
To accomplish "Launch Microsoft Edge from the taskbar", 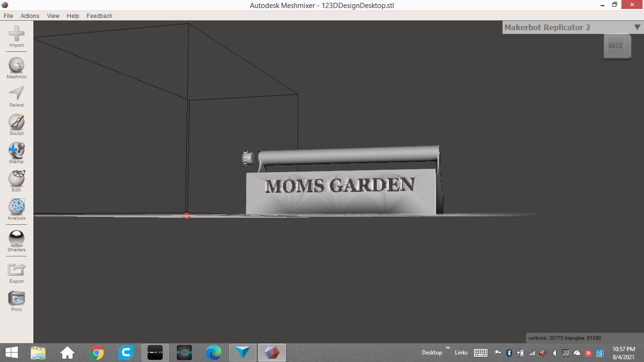I will 214,353.
